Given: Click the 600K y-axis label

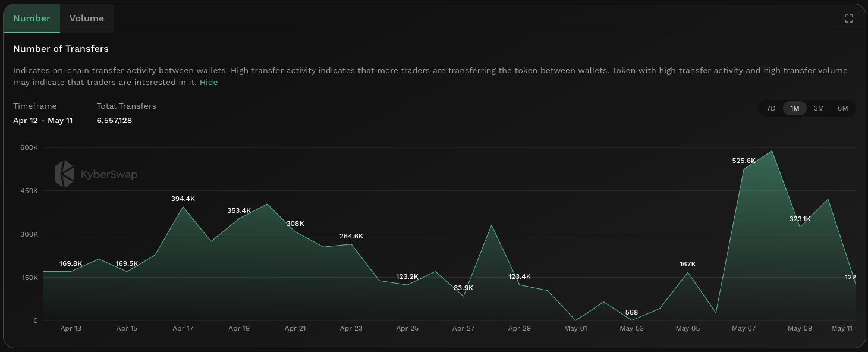Looking at the screenshot, I should (28, 147).
